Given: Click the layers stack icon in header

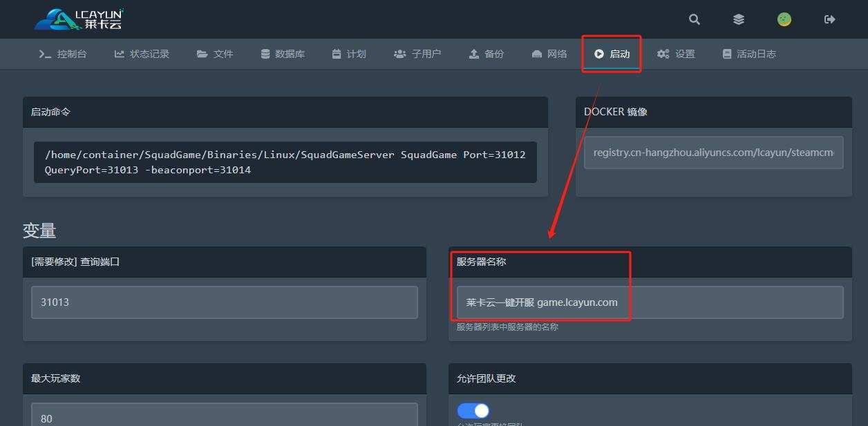Looking at the screenshot, I should pos(739,19).
